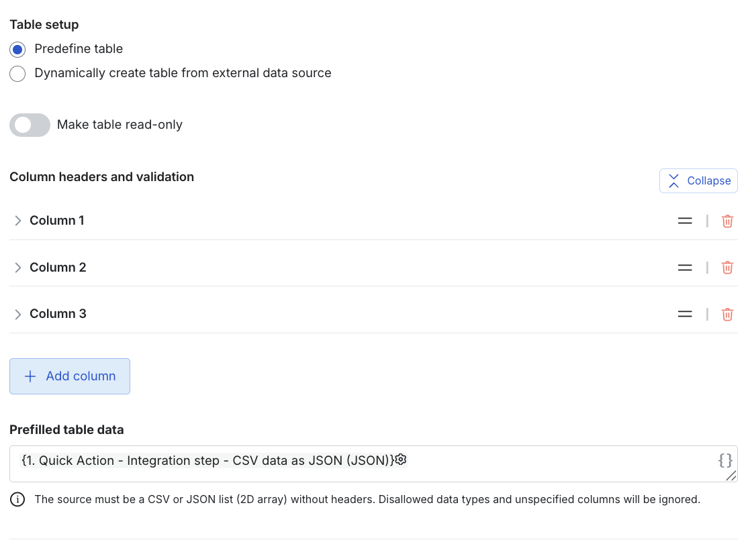Click the Column 2 row title
756x542 pixels.
click(58, 268)
